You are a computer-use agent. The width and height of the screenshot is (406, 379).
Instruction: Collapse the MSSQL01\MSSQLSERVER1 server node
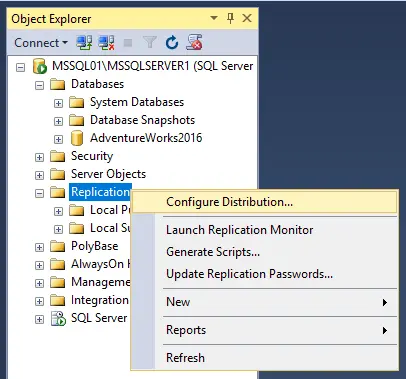tap(21, 68)
